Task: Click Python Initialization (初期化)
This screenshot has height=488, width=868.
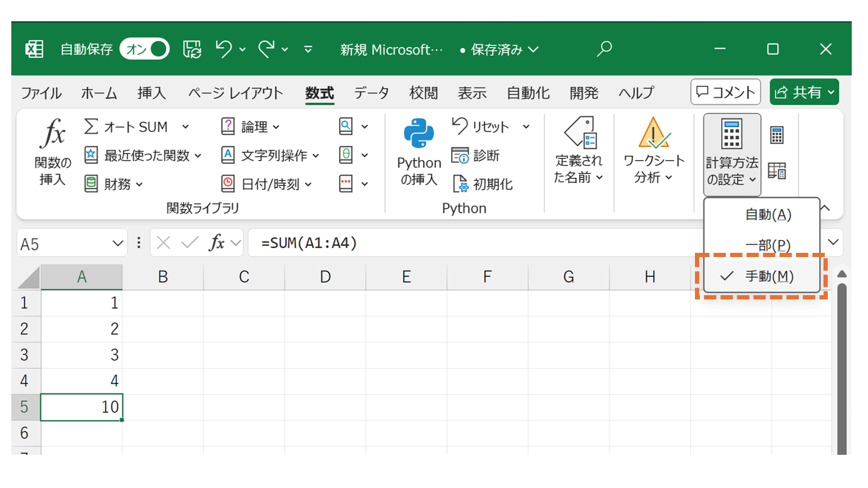Action: tap(482, 184)
